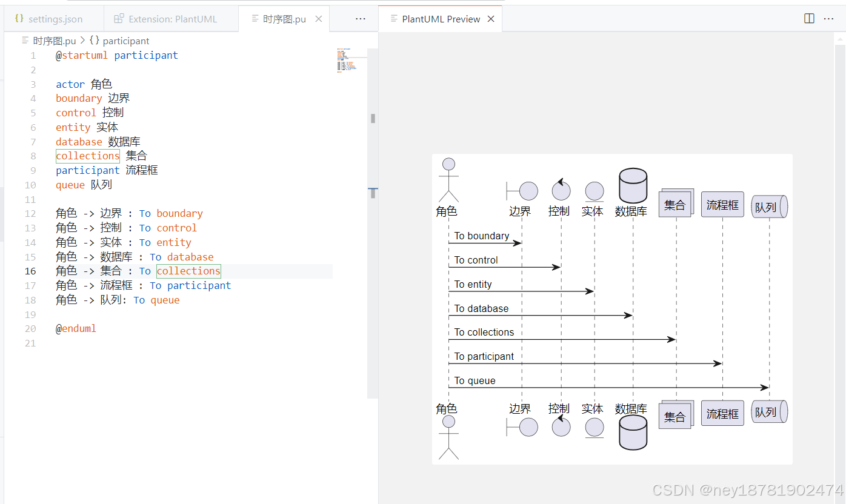The height and width of the screenshot is (504, 846).
Task: Click the bottom 集合 collections box
Action: pyautogui.click(x=676, y=414)
